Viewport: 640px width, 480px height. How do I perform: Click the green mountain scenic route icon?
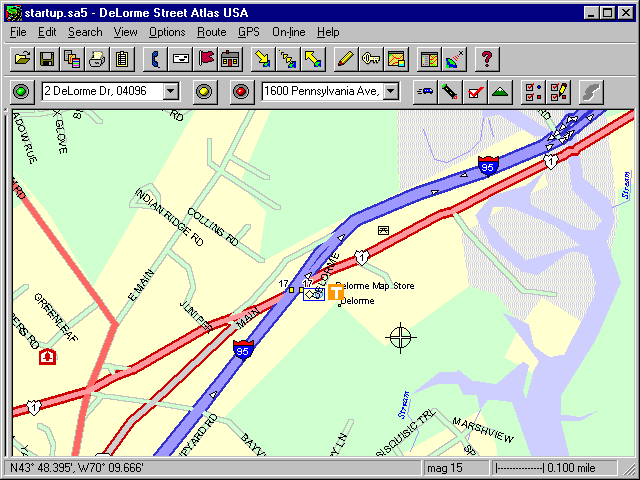[x=500, y=91]
